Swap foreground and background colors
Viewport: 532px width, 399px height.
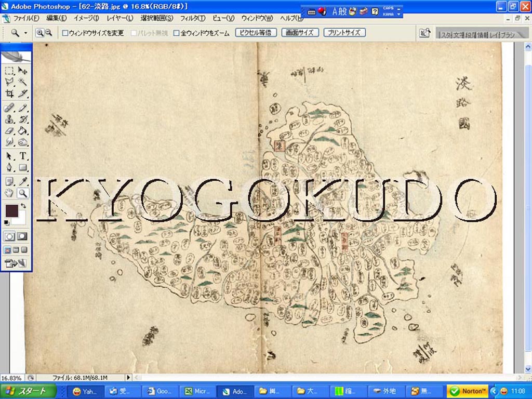pyautogui.click(x=23, y=206)
